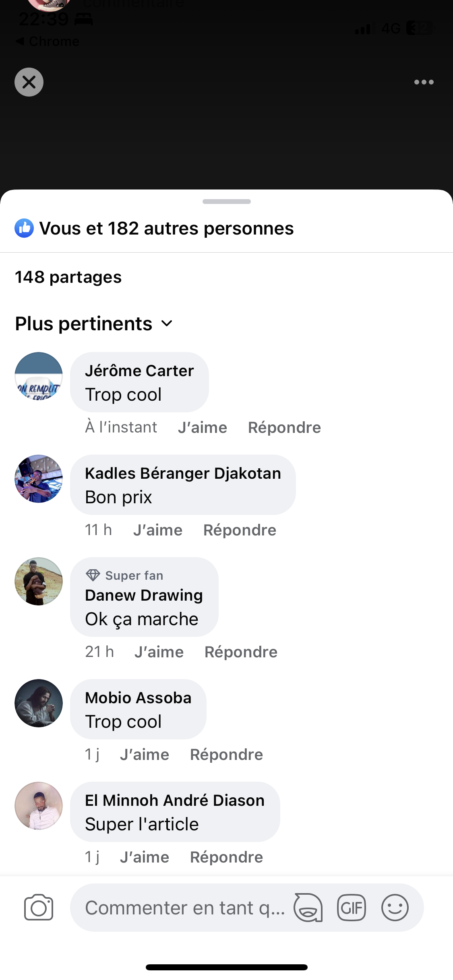Open Kadles Béranger Djakotan's profile name
The width and height of the screenshot is (453, 980).
(x=183, y=474)
